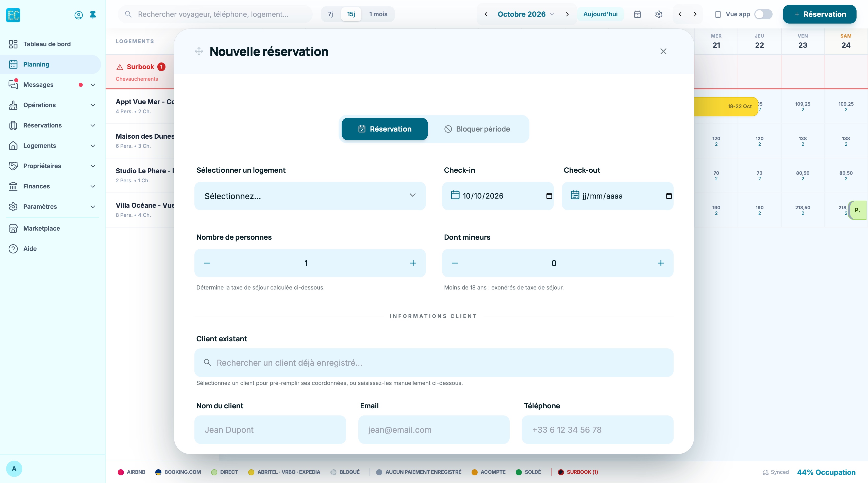The image size is (868, 483).
Task: Click the + Réservation button
Action: [x=820, y=14]
